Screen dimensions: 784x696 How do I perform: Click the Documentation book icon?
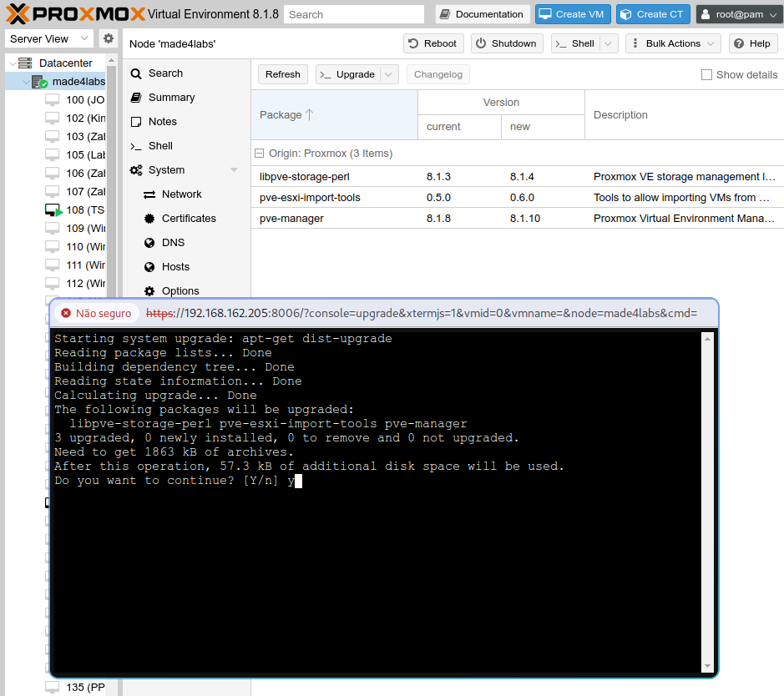pyautogui.click(x=445, y=14)
